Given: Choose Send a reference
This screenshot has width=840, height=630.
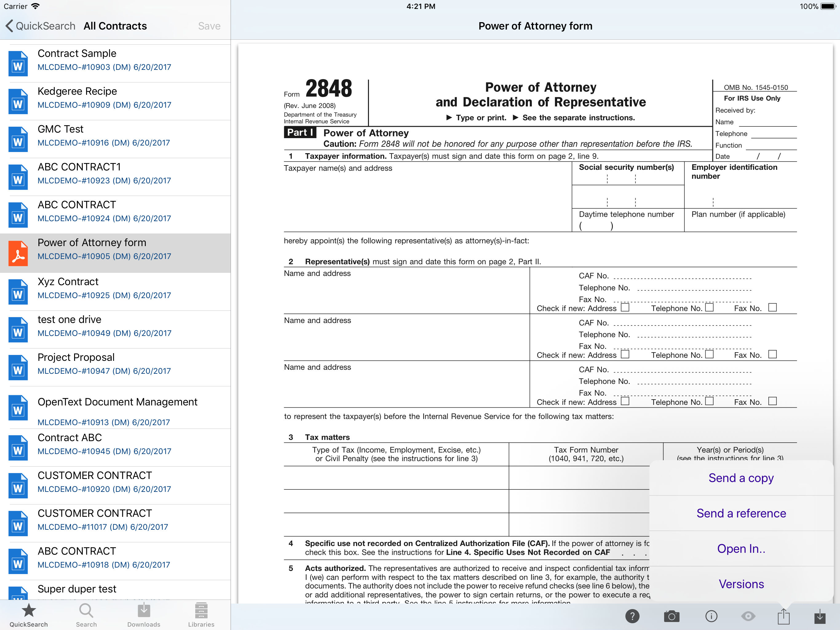Looking at the screenshot, I should 741,513.
